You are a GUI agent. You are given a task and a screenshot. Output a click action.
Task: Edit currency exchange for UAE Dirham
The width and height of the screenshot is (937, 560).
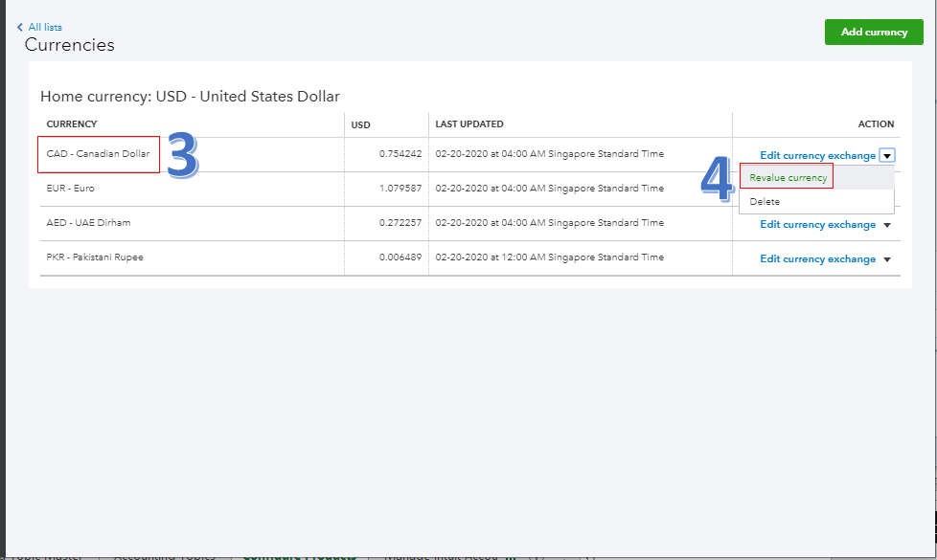pos(817,225)
